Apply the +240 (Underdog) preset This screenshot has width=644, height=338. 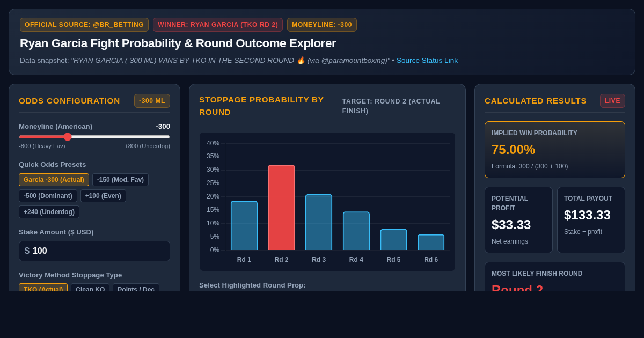click(49, 212)
